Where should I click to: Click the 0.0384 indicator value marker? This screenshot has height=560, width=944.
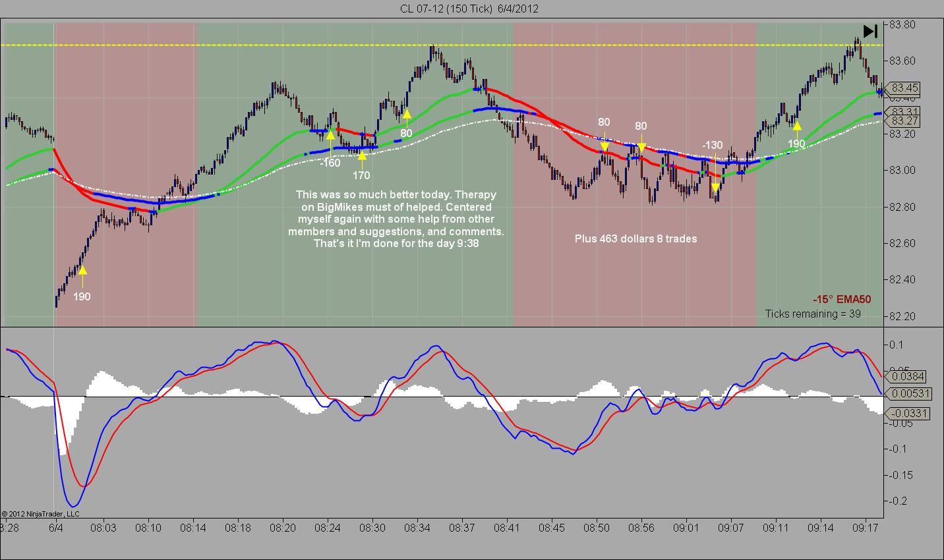[x=906, y=377]
